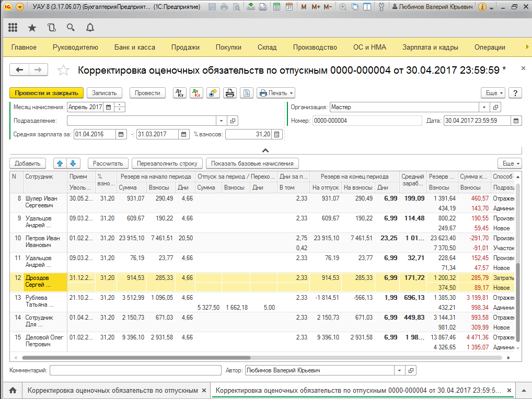Open Подразделение record link icon

(233, 121)
